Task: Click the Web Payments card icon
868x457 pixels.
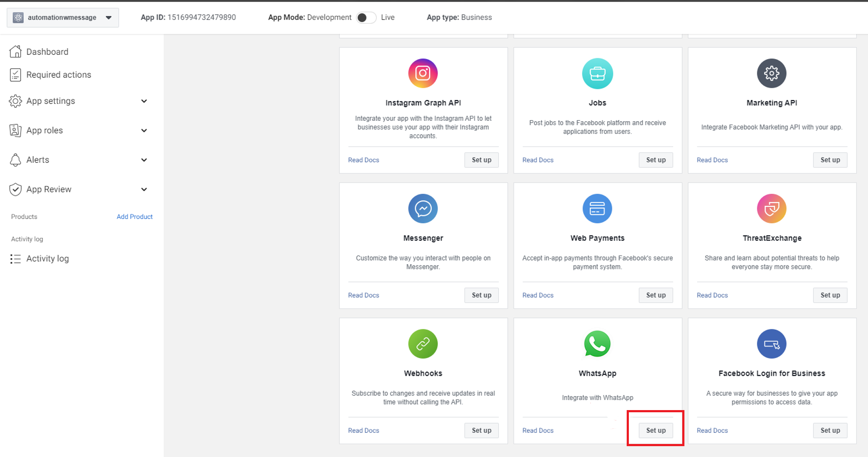Action: (x=597, y=209)
